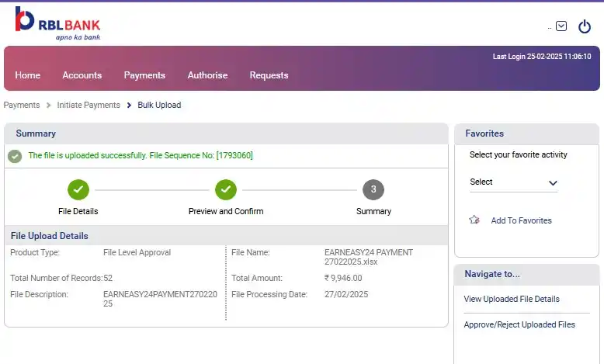The width and height of the screenshot is (604, 364).
Task: Open the user dropdown box icon
Action: coord(561,26)
